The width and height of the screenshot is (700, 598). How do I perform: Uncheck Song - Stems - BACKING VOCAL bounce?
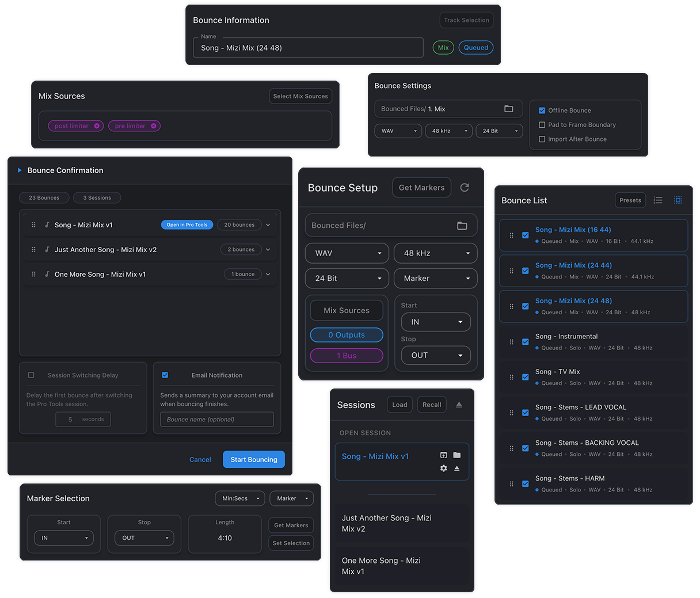525,448
